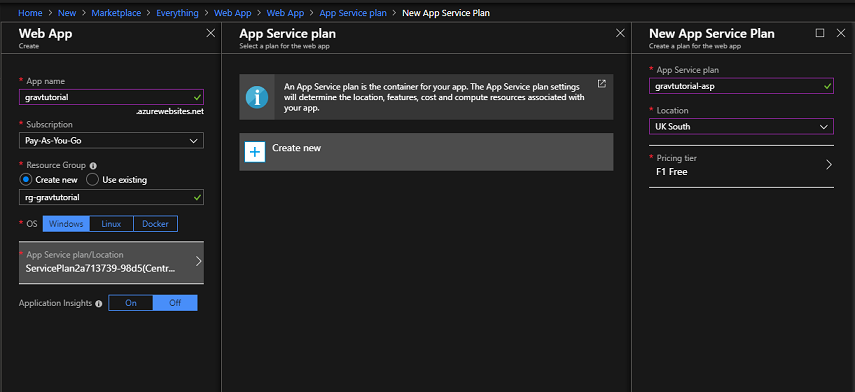Turn Application Insights On
The image size is (855, 392).
click(131, 303)
